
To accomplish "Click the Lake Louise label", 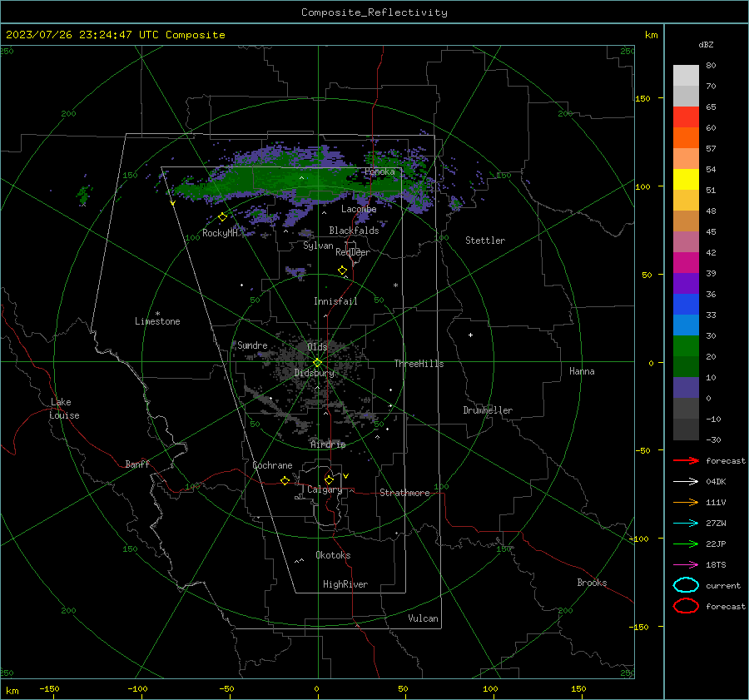I will 64,409.
